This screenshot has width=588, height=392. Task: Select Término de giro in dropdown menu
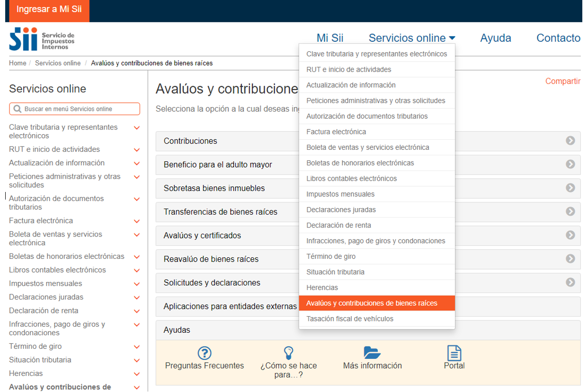tap(377, 256)
